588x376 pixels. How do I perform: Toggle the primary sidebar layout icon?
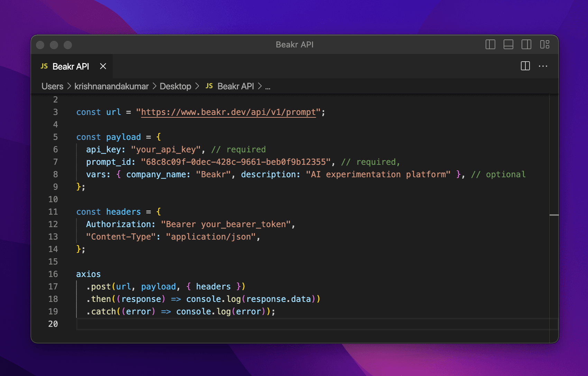490,44
